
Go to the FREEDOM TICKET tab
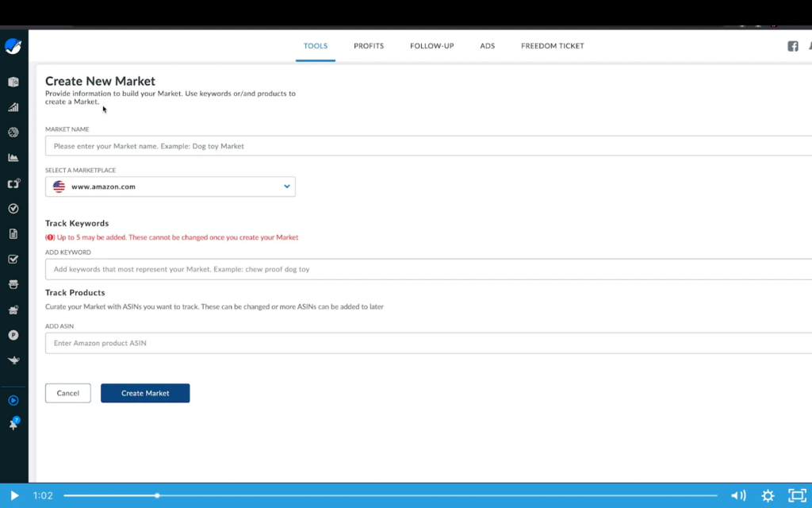pyautogui.click(x=552, y=46)
